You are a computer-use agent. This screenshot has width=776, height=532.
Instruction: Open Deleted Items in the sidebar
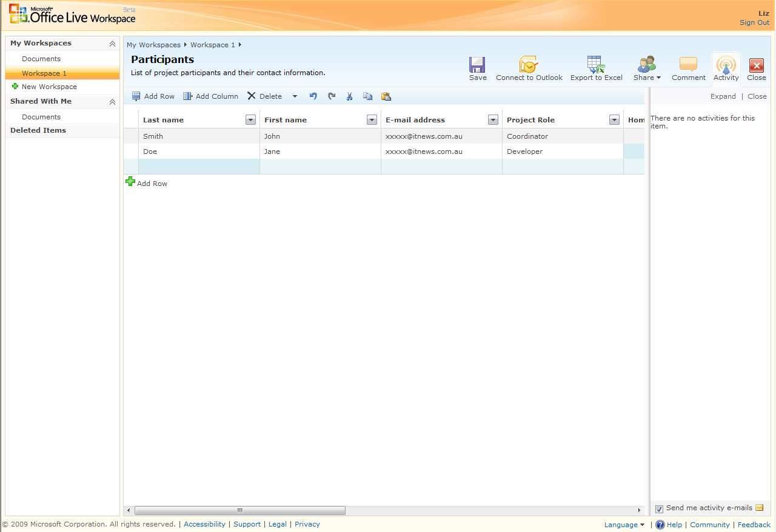click(x=38, y=130)
